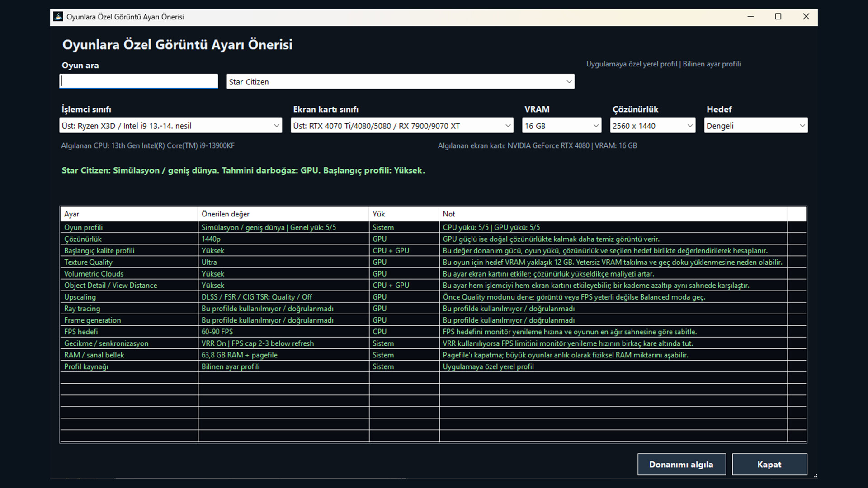Click '63,8 GB RAM + pagefile' cell
This screenshot has height=488, width=868.
tap(283, 355)
